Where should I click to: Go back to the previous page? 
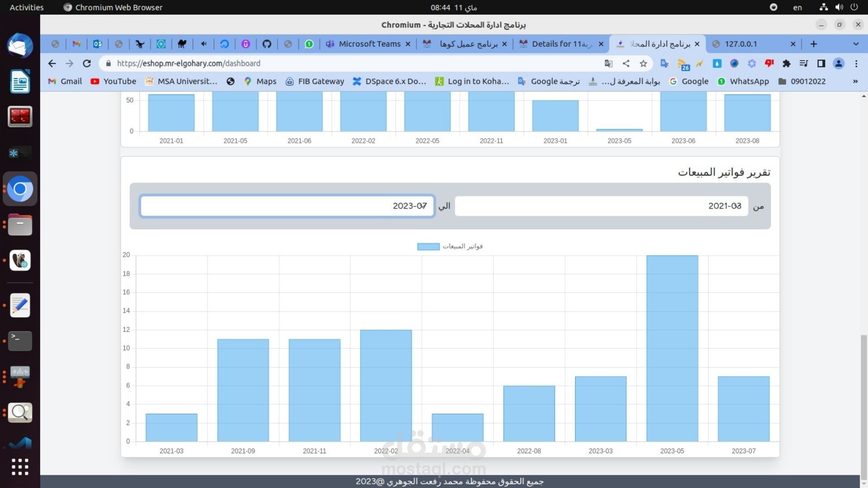point(52,64)
